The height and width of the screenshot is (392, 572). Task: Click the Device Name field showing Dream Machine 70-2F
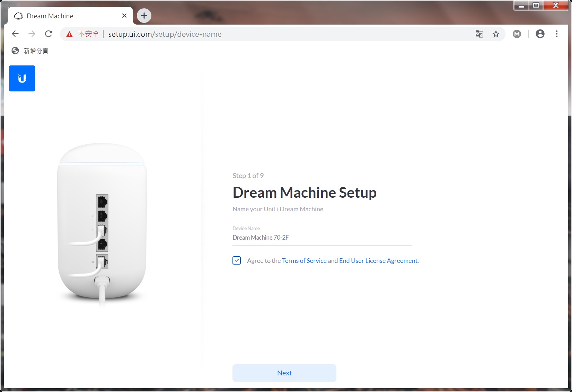[261, 238]
